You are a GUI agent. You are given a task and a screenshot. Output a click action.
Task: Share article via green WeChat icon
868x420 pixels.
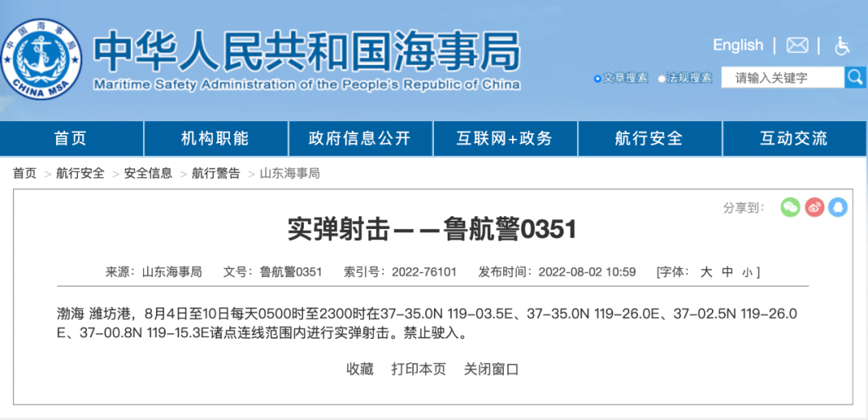(791, 207)
